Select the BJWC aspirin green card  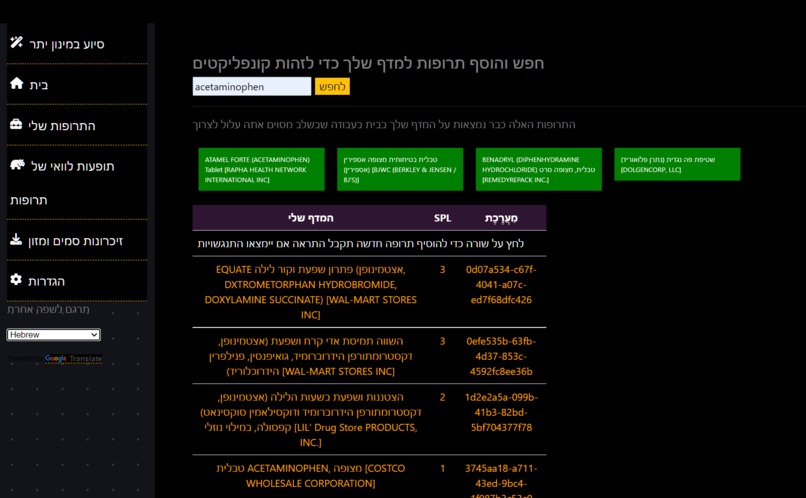click(x=400, y=169)
